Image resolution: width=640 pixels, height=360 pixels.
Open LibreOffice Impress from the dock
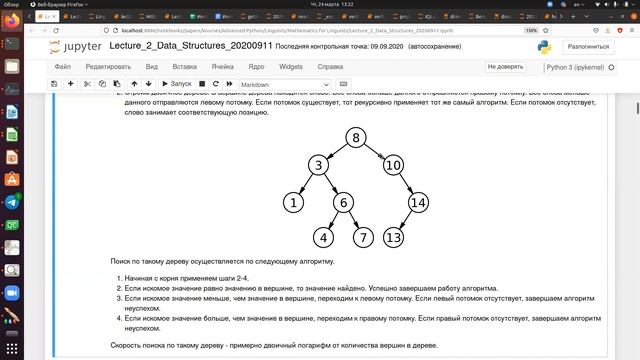[x=12, y=157]
